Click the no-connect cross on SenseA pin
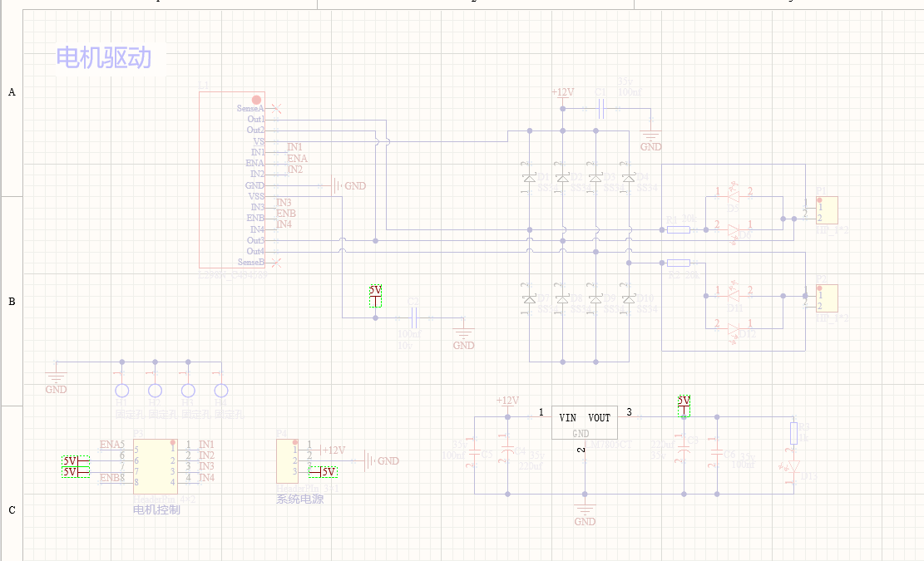This screenshot has height=561, width=924. (276, 109)
